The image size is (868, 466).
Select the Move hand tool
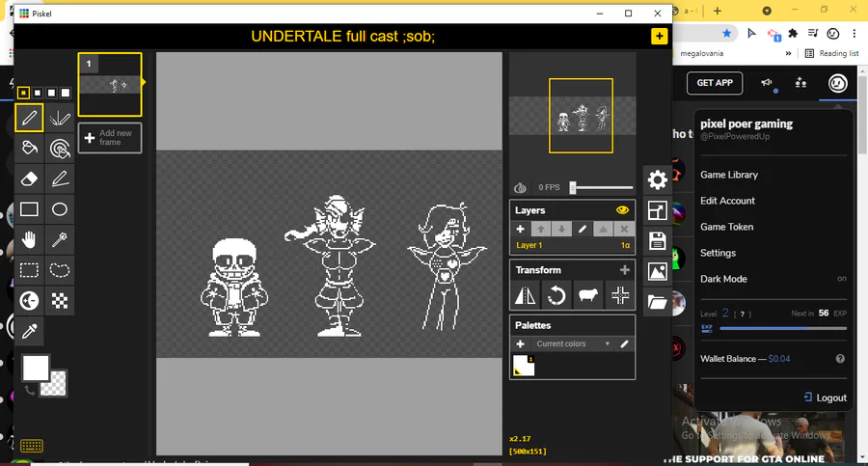(x=29, y=239)
